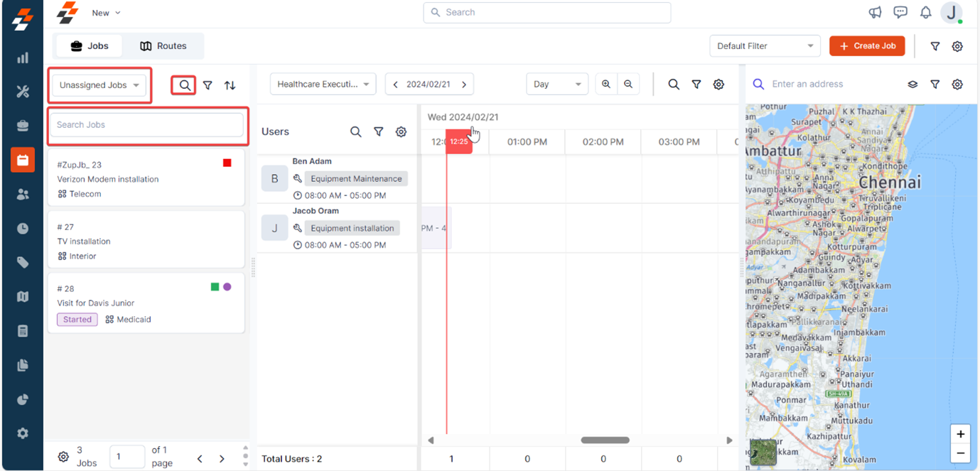
Task: Click the scheduler toolbar search icon
Action: tap(674, 84)
